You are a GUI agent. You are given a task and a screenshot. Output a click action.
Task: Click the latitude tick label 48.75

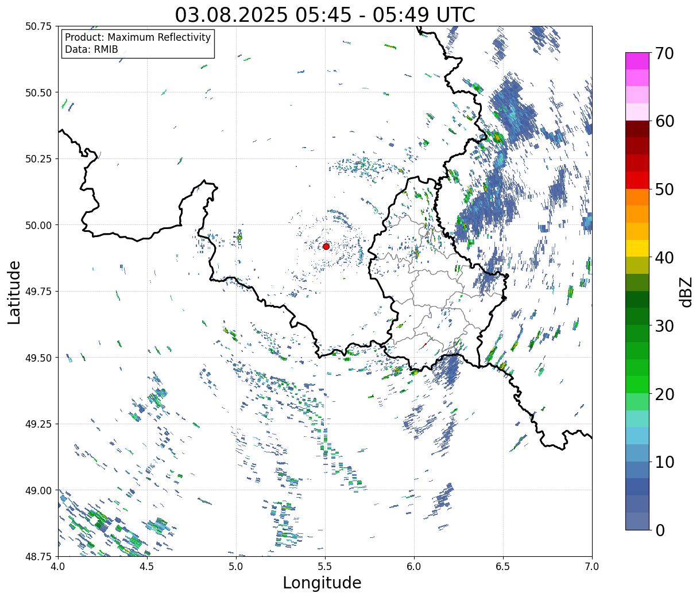point(38,556)
